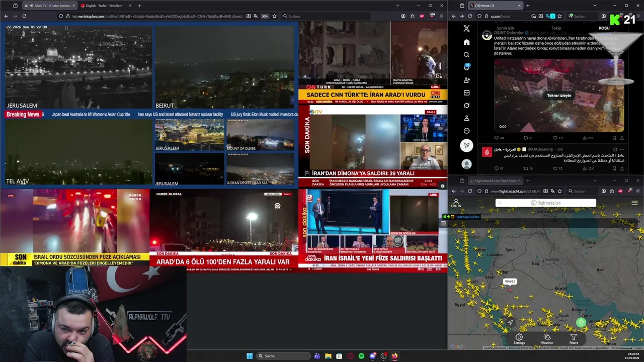The image size is (644, 362).
Task: Click the taskbar Suche search box
Action: pyautogui.click(x=283, y=356)
